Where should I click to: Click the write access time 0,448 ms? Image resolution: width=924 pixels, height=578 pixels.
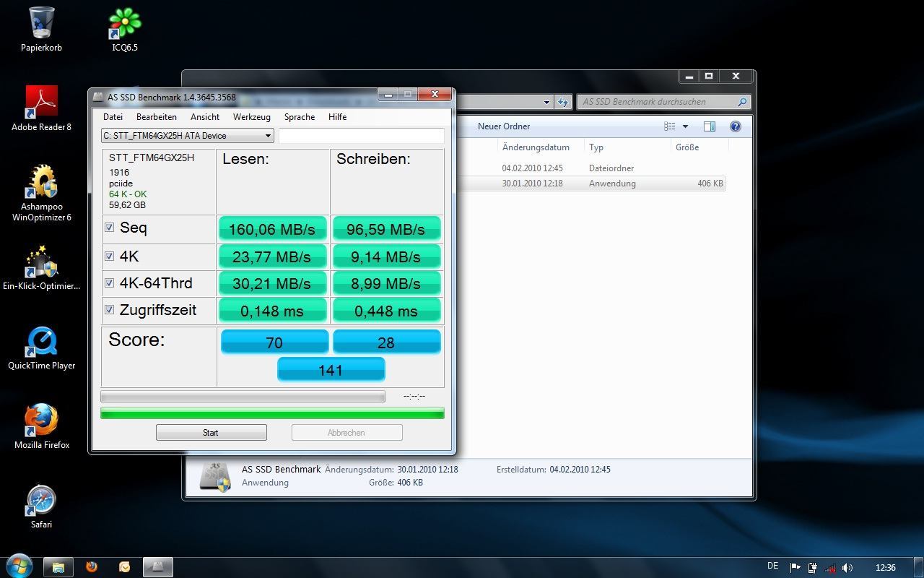385,311
